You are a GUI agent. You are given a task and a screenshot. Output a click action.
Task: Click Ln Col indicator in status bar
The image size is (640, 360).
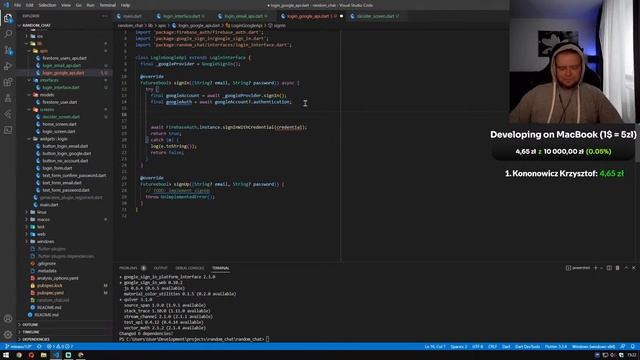[435, 347]
